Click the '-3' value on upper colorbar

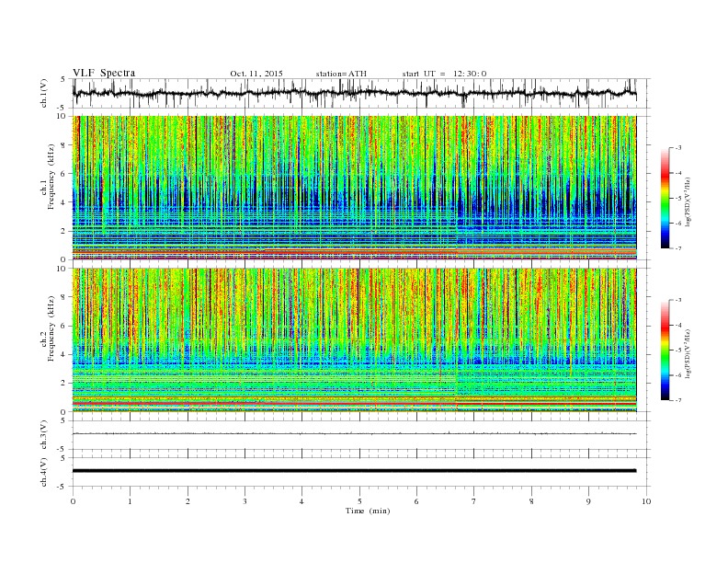[677, 148]
